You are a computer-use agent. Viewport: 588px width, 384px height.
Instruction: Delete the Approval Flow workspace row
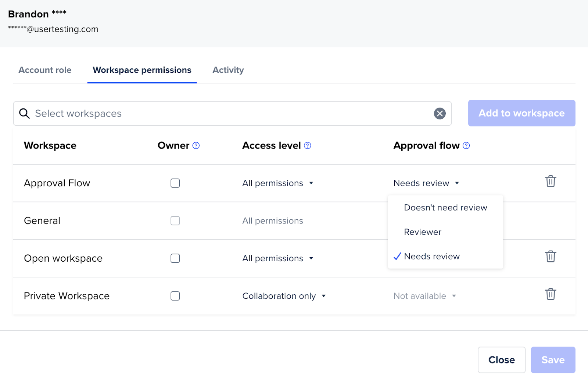click(x=550, y=182)
